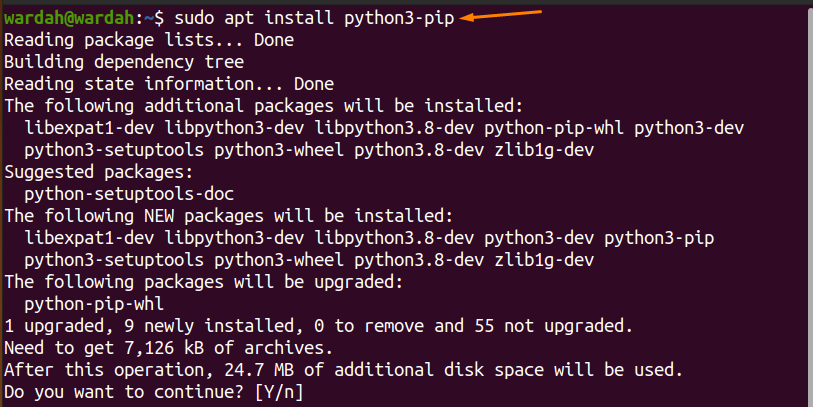Click the 'sudo apt install python3-pip' command
This screenshot has width=813, height=407.
[314, 19]
